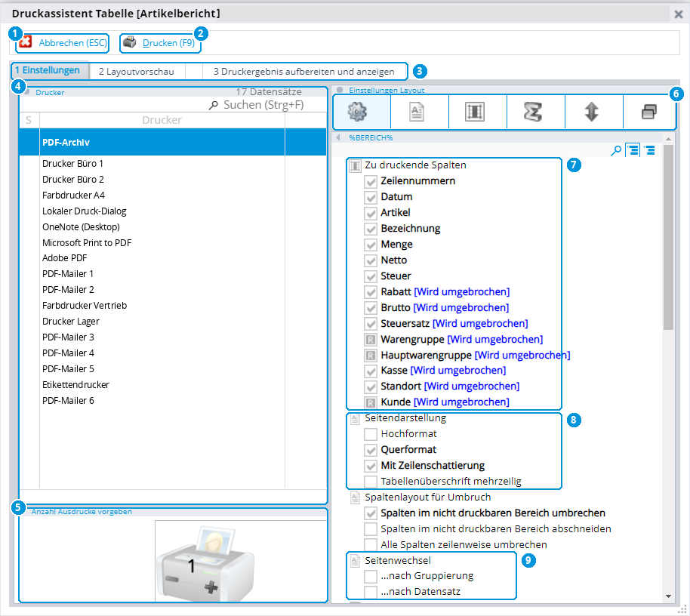Screen dimensions: 690x616
Task: Click the arrow left of %BEREICH%
Action: point(338,137)
